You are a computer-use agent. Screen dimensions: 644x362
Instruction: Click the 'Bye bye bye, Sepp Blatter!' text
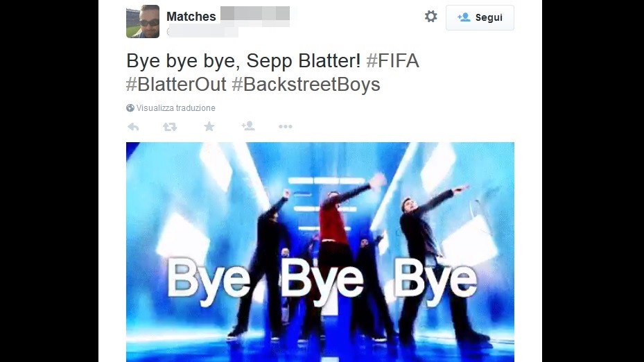point(243,61)
